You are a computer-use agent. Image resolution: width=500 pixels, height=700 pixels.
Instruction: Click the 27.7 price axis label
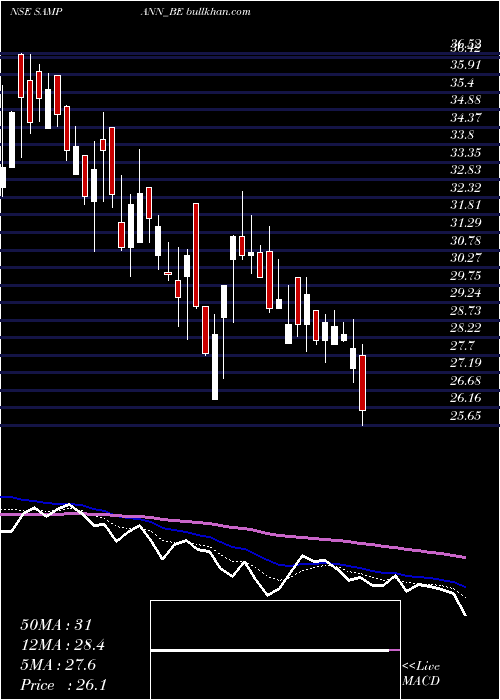[462, 346]
